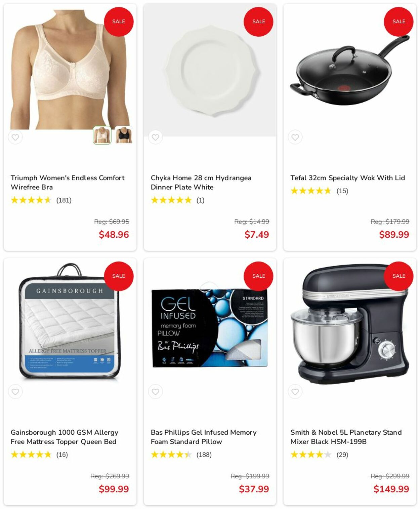
Task: View the 181 reviews for Triumph bra
Action: pos(64,200)
